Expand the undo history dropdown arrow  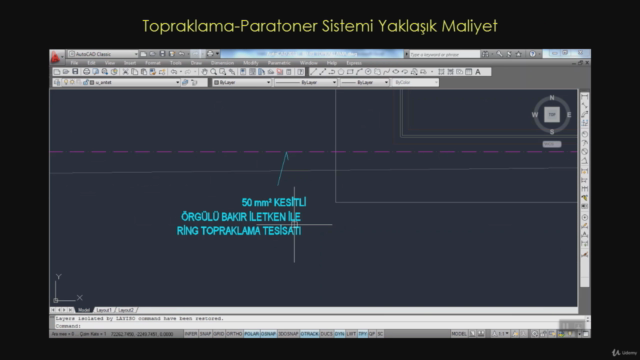pos(181,72)
